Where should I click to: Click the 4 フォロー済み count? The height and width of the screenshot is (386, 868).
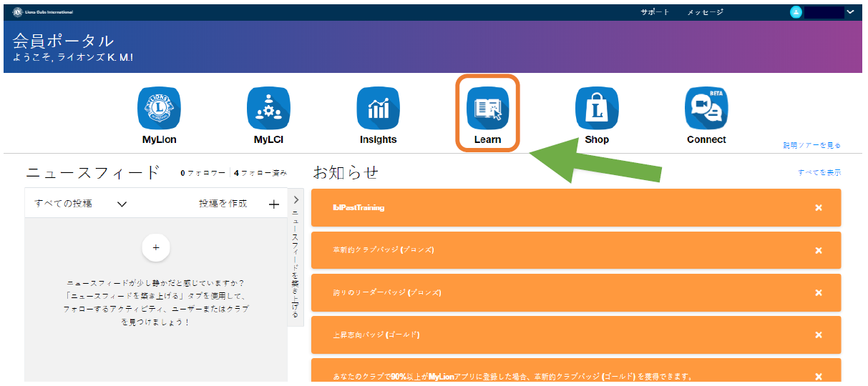click(x=260, y=173)
